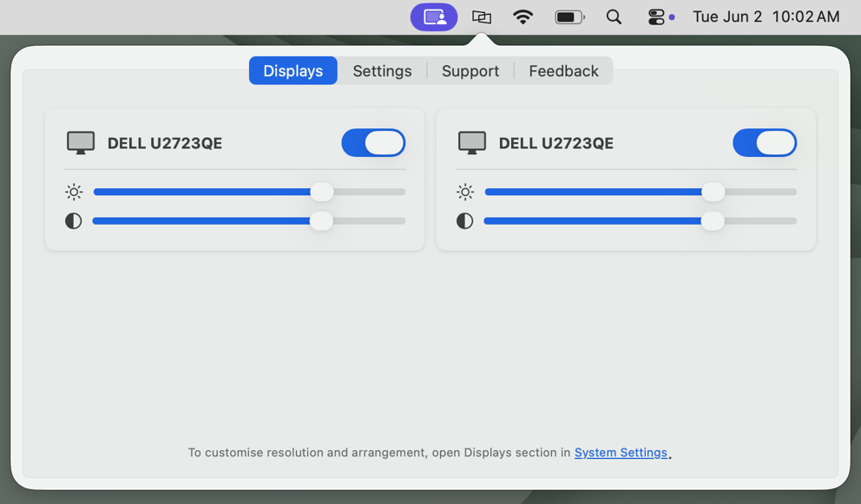Click the half-circle contrast icon in first display card
The width and height of the screenshot is (861, 504).
pos(74,220)
